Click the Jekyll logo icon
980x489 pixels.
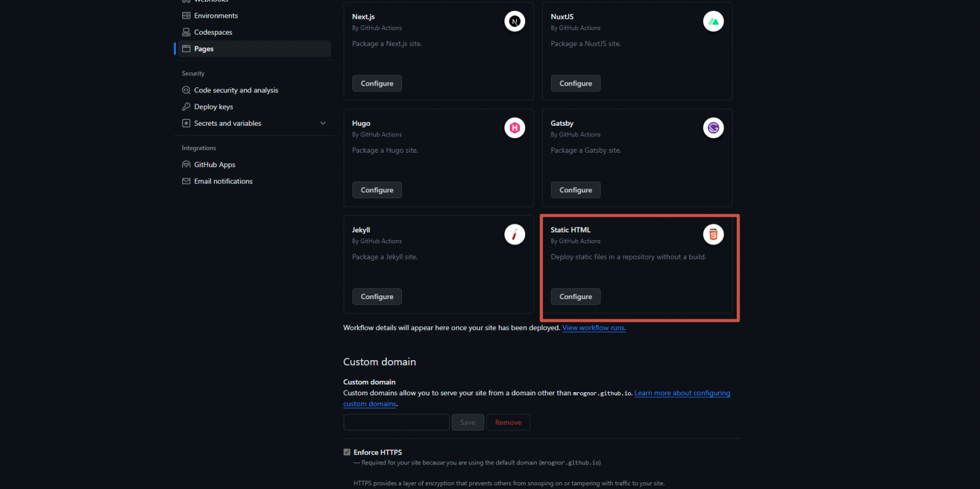coord(514,235)
